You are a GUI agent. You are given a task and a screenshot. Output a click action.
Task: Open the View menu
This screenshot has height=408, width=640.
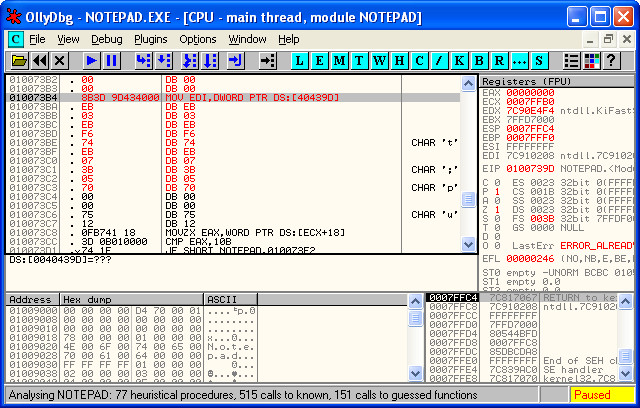click(68, 40)
